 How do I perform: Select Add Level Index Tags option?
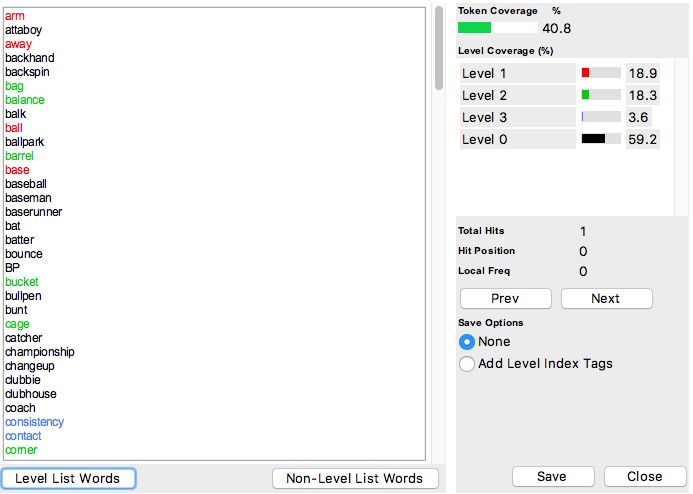[x=467, y=364]
